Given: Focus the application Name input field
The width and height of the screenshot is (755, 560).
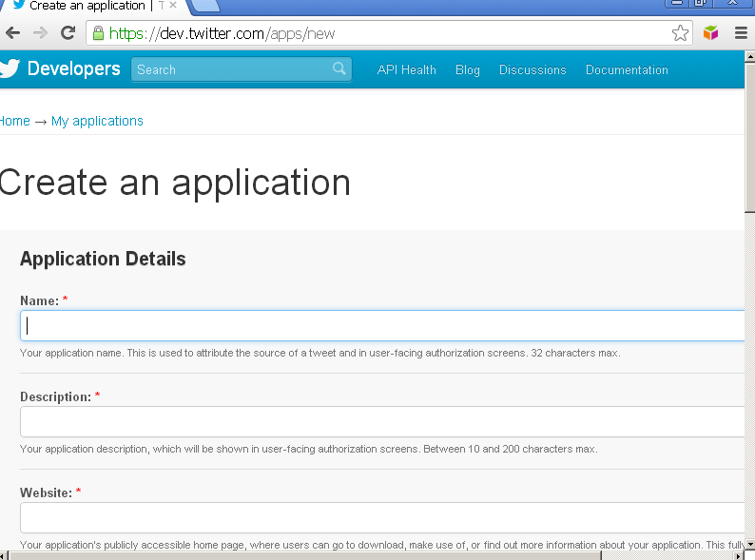Looking at the screenshot, I should [x=380, y=325].
